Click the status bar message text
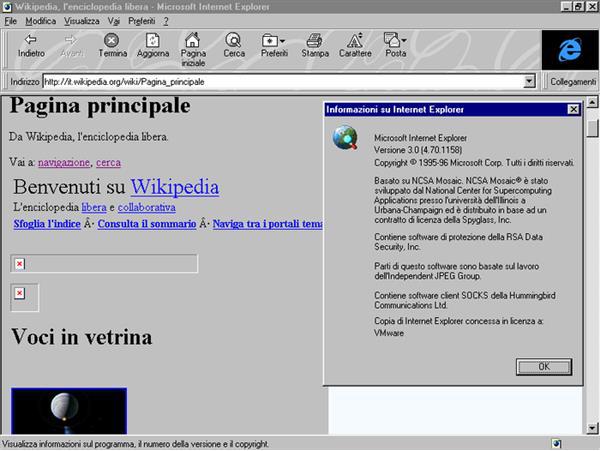This screenshot has width=600, height=451. point(135,444)
